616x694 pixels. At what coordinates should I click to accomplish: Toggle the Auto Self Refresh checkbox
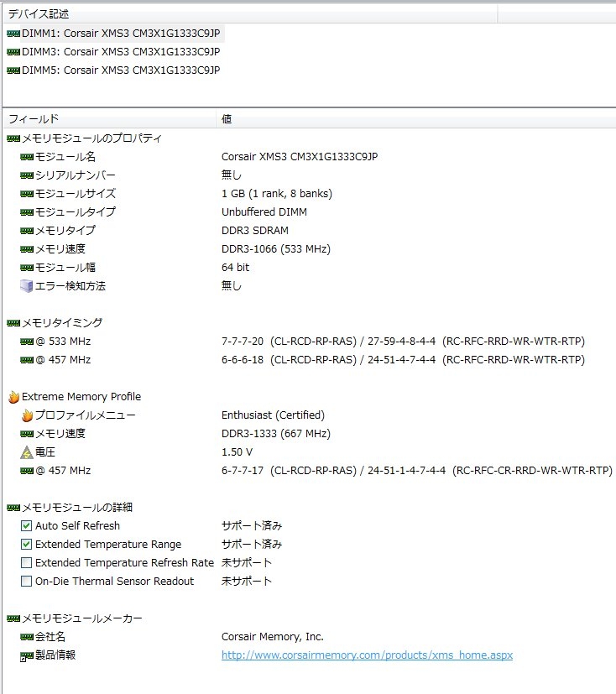pos(27,526)
